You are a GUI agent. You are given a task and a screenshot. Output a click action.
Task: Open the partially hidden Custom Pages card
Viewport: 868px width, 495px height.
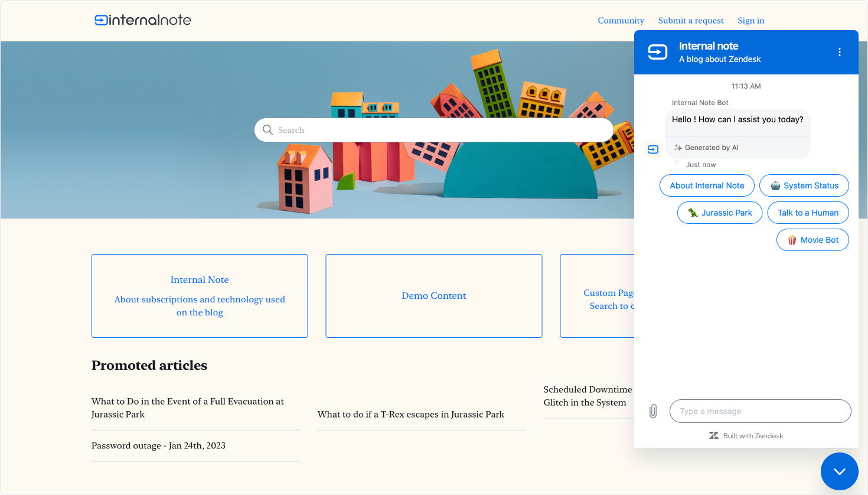coord(597,296)
